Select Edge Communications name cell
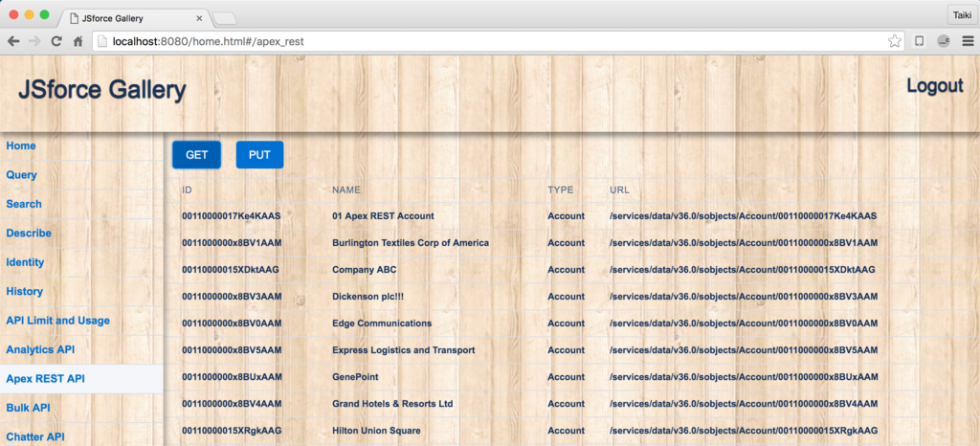The height and width of the screenshot is (446, 980). pos(382,323)
